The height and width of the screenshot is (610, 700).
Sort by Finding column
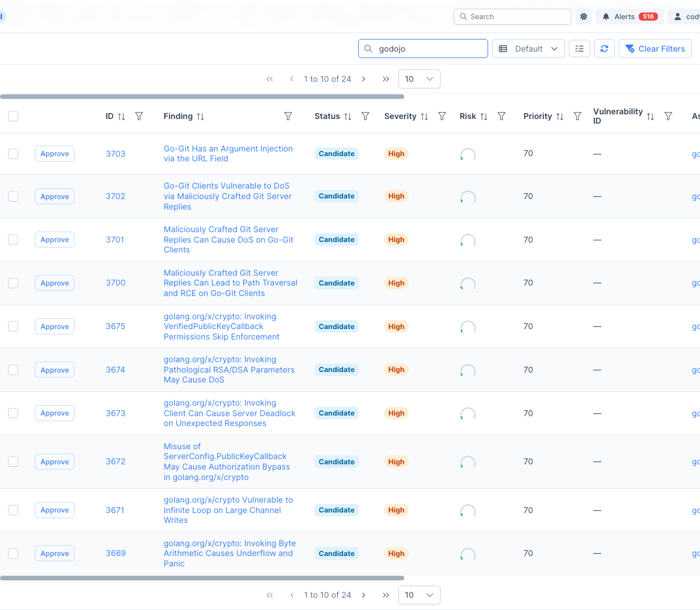coord(200,117)
